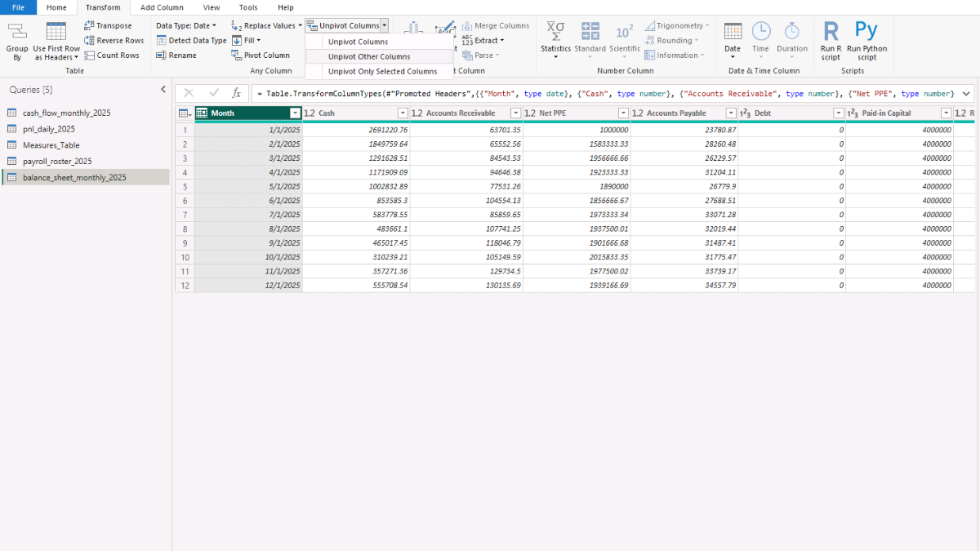Screen dimensions: 980x551
Task: Select Merge Columns from the Text Column group
Action: [x=495, y=25]
